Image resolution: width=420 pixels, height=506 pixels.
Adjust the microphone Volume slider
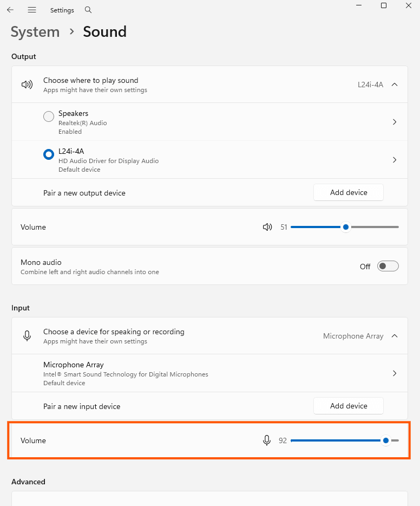click(385, 440)
